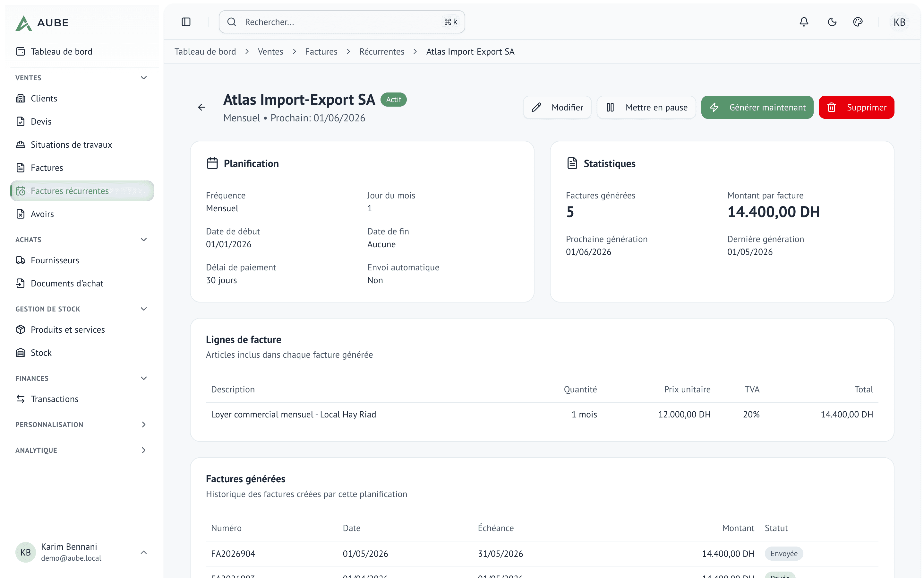Click Générer maintenant button
The height and width of the screenshot is (578, 924).
[x=757, y=108]
